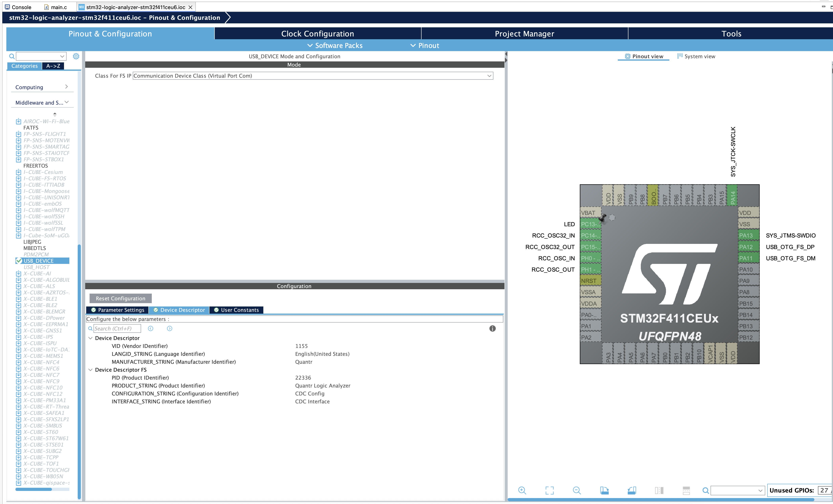Open the categories gear settings icon
The image size is (833, 504).
coord(76,56)
